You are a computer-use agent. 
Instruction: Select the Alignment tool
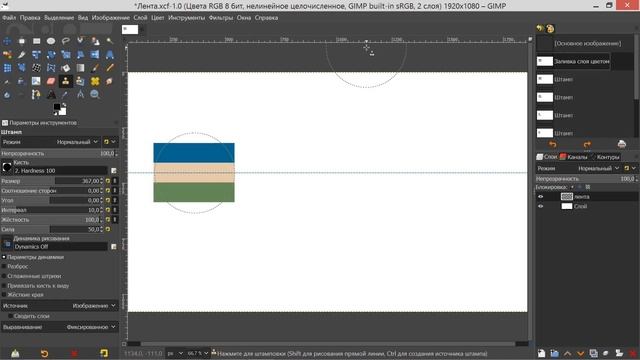click(x=22, y=41)
